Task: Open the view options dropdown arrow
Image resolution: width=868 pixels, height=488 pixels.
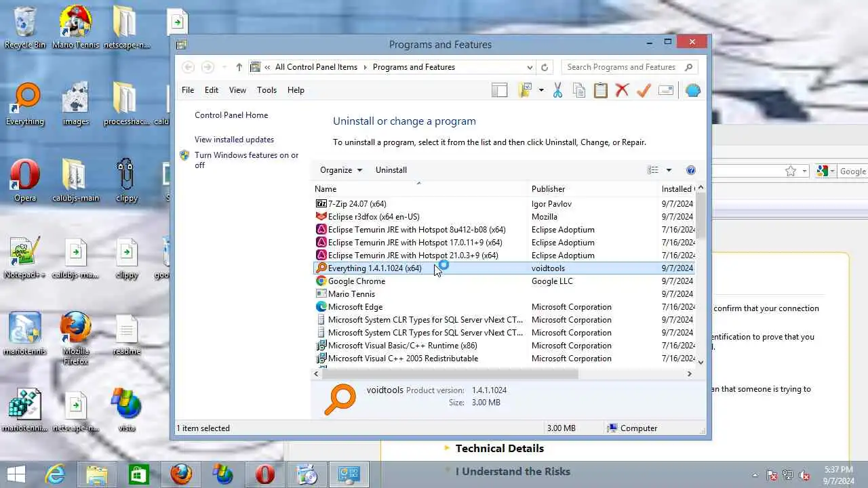Action: pos(669,170)
